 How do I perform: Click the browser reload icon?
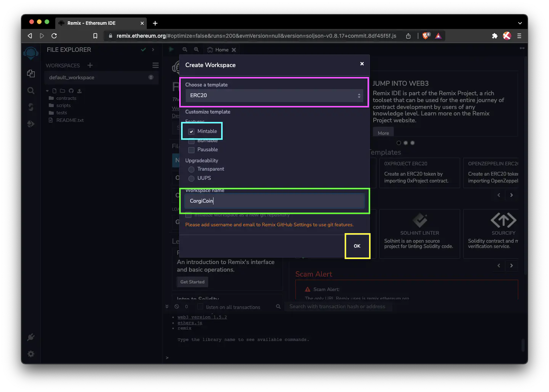click(x=54, y=36)
